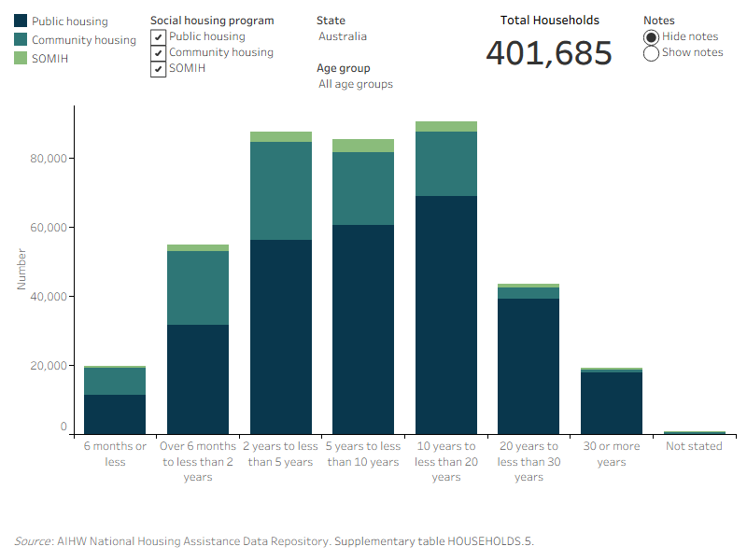Select Community housing segment for Over 6 months to 2 years
Viewport: 747px width, 560px height.
pos(198,288)
